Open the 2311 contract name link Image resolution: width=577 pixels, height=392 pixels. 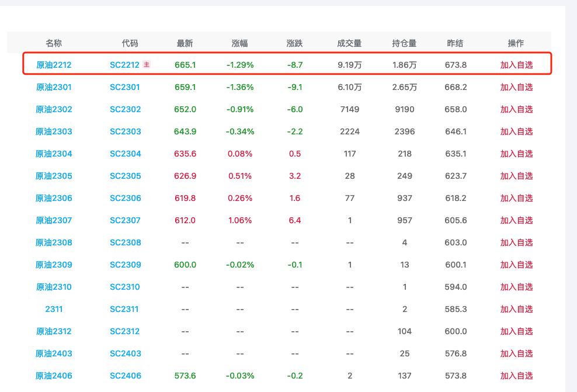tap(54, 309)
